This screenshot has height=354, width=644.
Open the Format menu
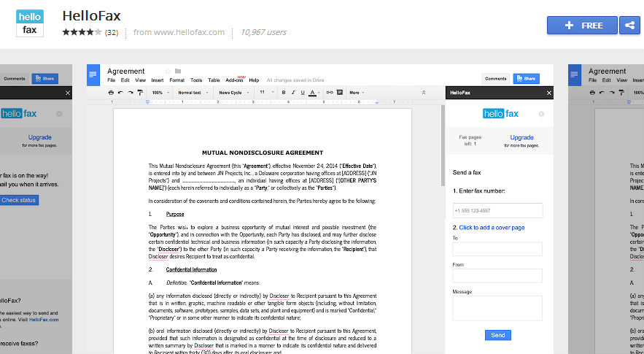tap(177, 80)
